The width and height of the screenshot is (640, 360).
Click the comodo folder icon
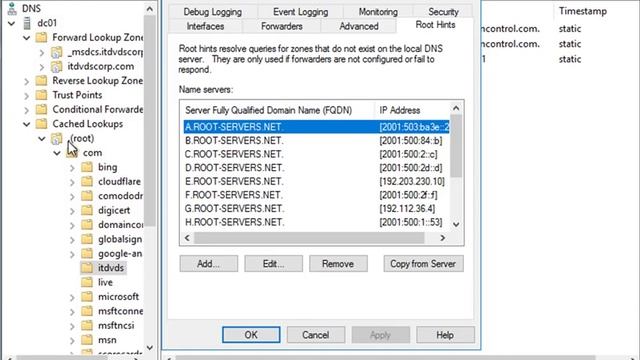pos(87,196)
